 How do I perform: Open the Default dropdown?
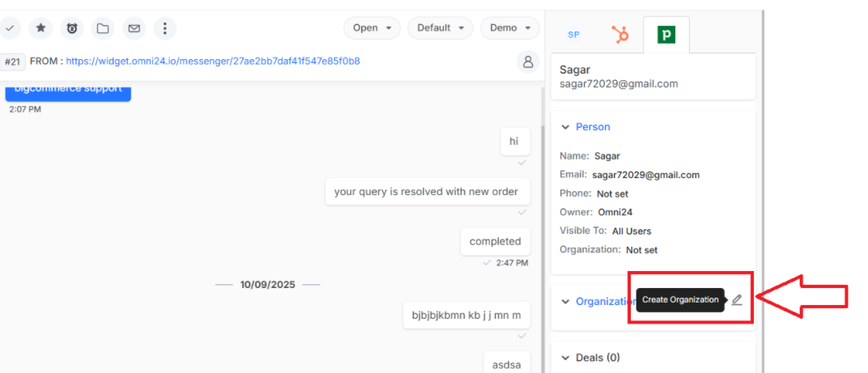point(440,28)
